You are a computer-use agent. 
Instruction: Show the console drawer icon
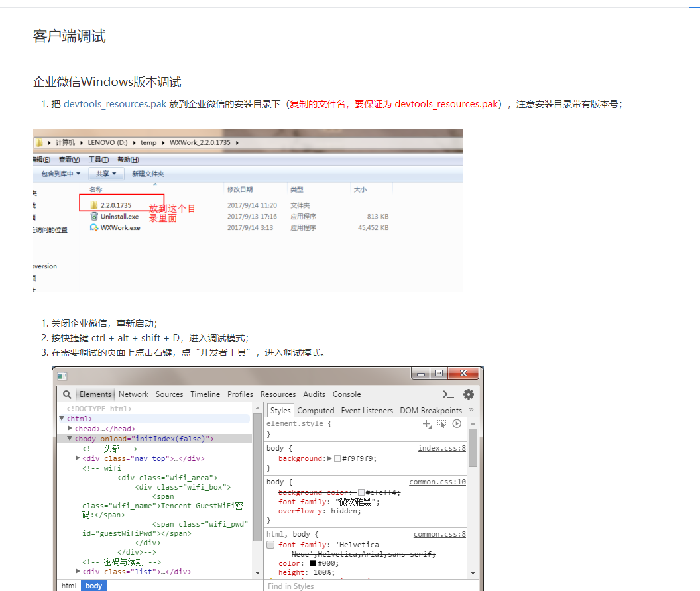pyautogui.click(x=448, y=394)
